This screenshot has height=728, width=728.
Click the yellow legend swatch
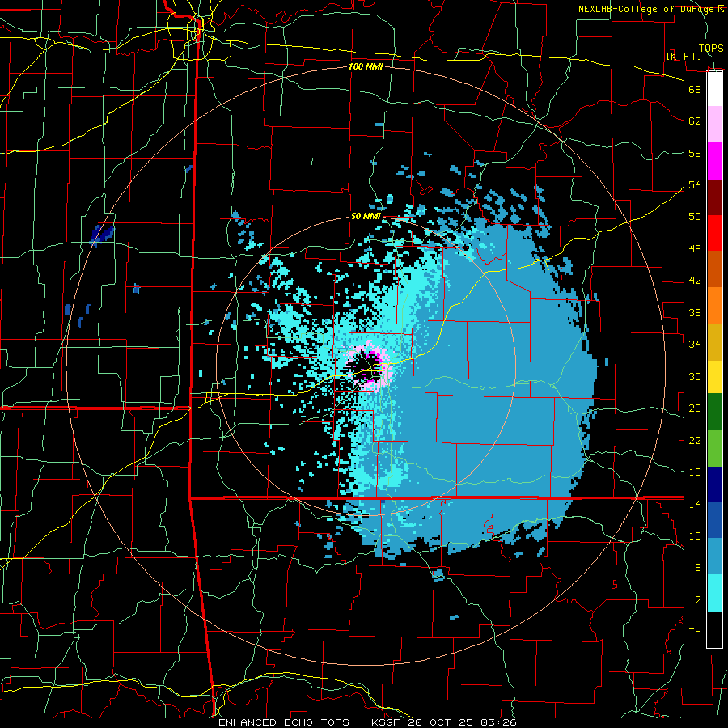tap(714, 376)
